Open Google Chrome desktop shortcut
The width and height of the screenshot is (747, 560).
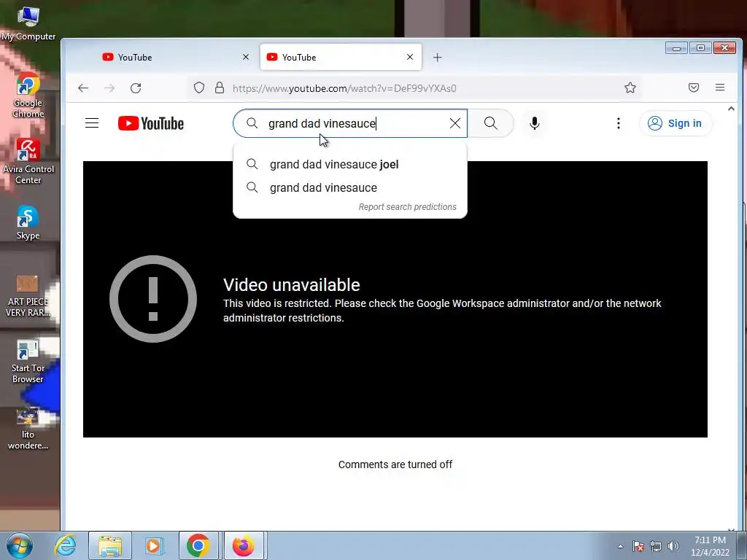[28, 96]
